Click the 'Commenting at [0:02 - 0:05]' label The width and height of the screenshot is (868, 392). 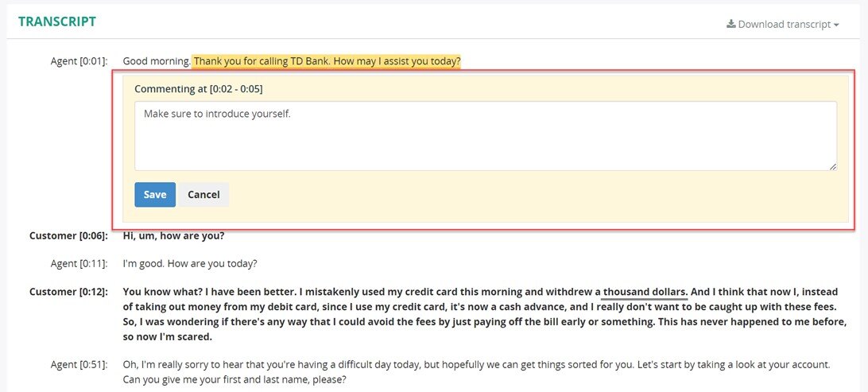(x=199, y=89)
